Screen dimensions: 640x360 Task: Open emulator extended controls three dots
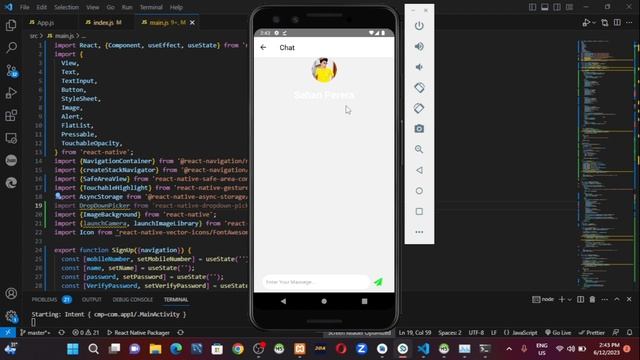coord(419,232)
